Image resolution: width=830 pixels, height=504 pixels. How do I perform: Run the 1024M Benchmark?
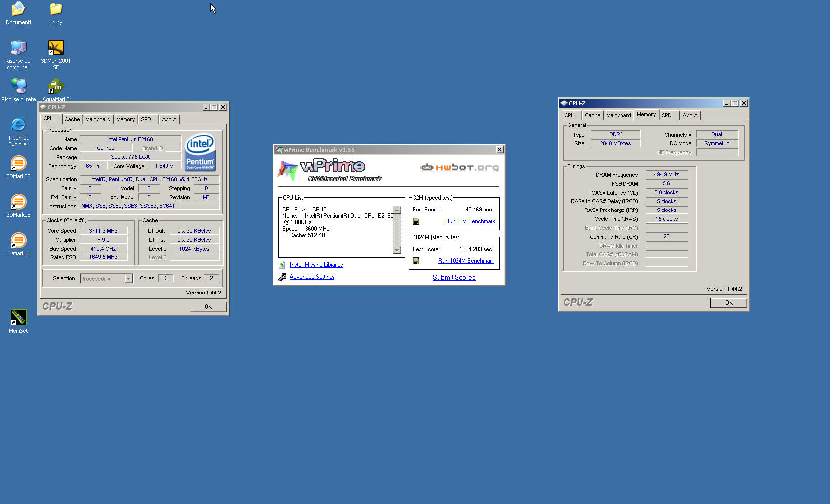coord(466,261)
